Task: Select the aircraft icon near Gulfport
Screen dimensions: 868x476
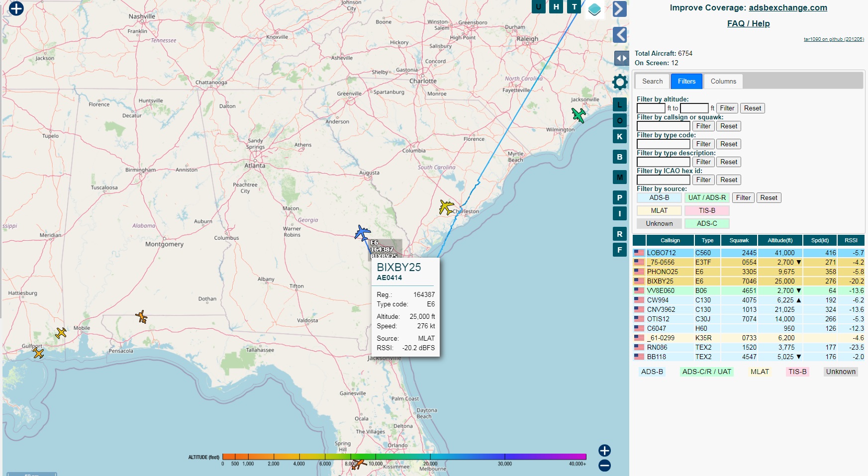Action: point(38,353)
